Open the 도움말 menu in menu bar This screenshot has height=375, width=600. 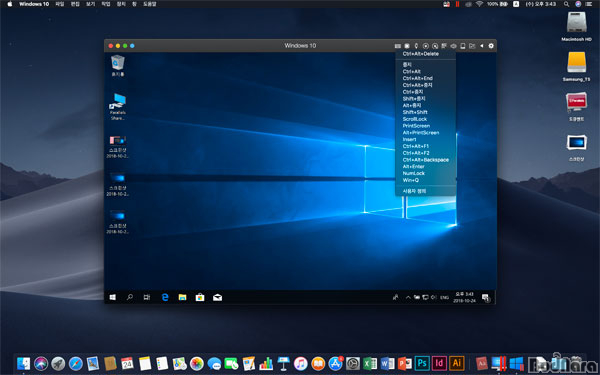click(x=150, y=4)
